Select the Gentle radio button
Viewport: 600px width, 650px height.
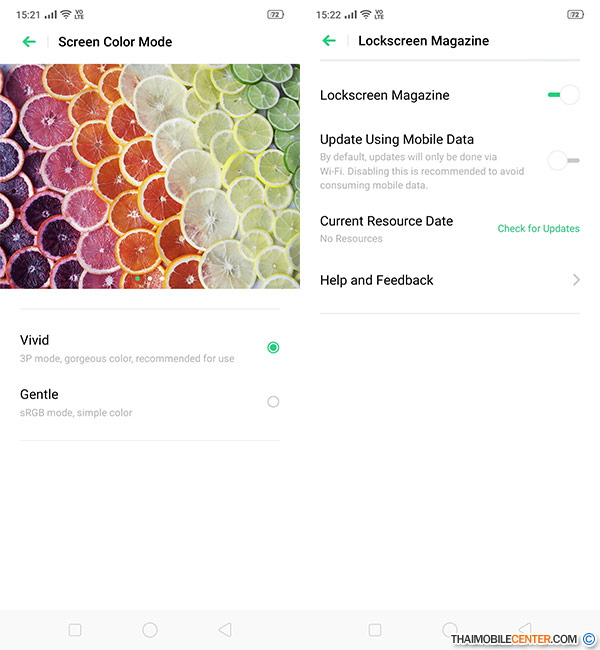273,401
